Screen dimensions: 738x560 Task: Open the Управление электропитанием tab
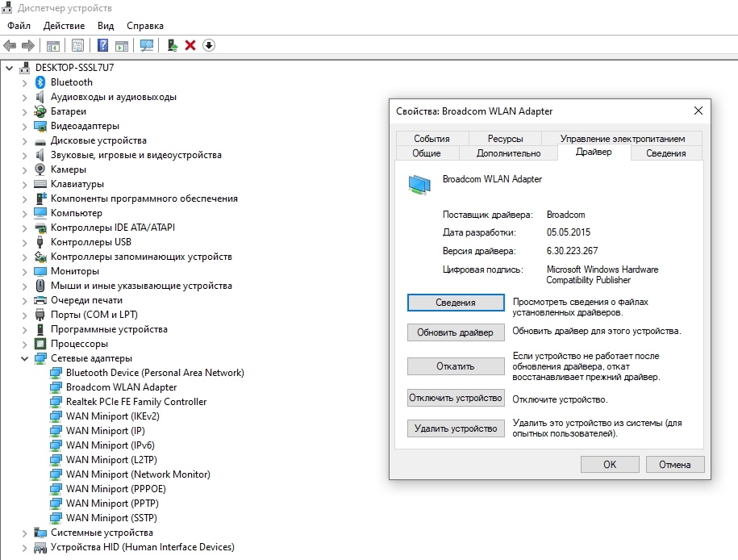622,139
